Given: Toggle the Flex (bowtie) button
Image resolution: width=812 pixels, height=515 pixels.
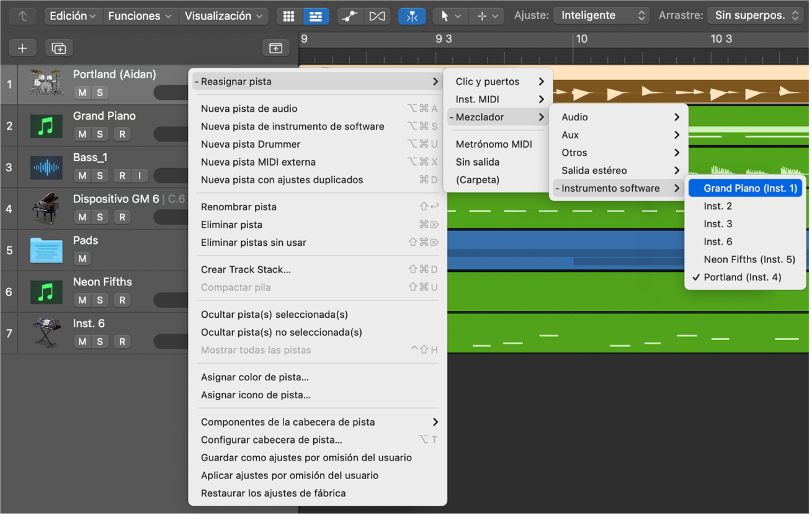Looking at the screenshot, I should coord(377,16).
